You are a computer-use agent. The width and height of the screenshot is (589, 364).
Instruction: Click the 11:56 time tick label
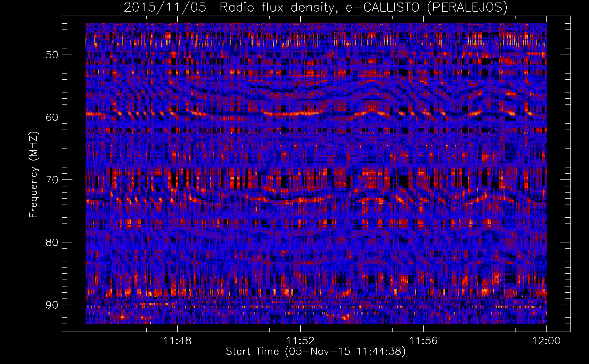(x=423, y=341)
